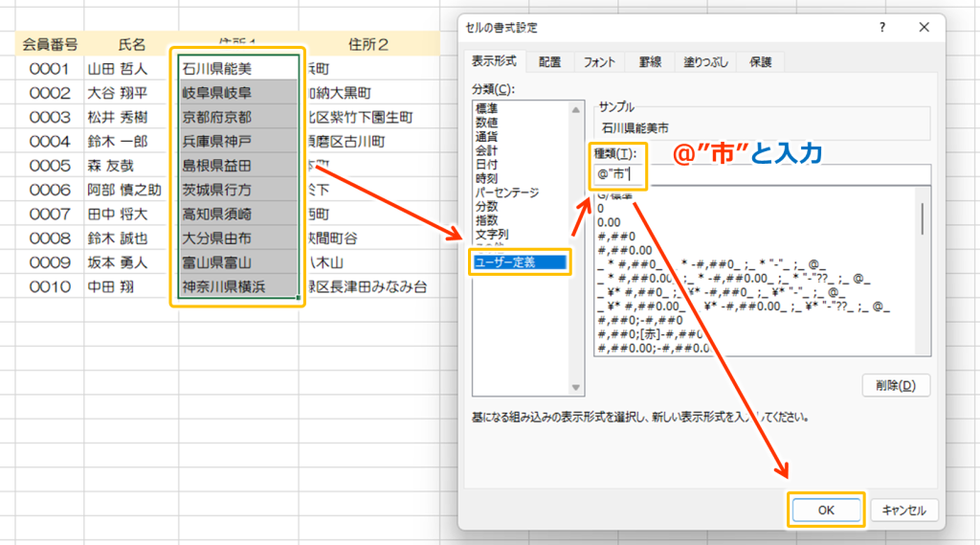
Task: Select ユーザー定義 in the category list
Action: click(520, 261)
